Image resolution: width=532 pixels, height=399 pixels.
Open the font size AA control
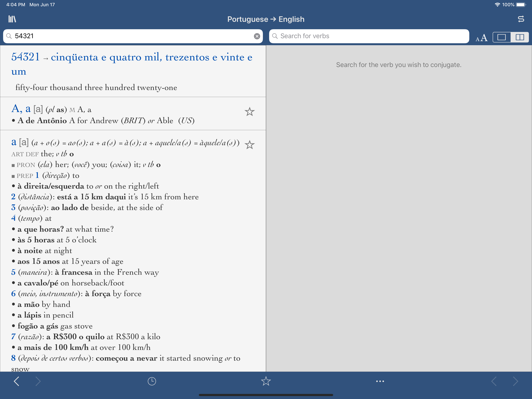pyautogui.click(x=482, y=38)
